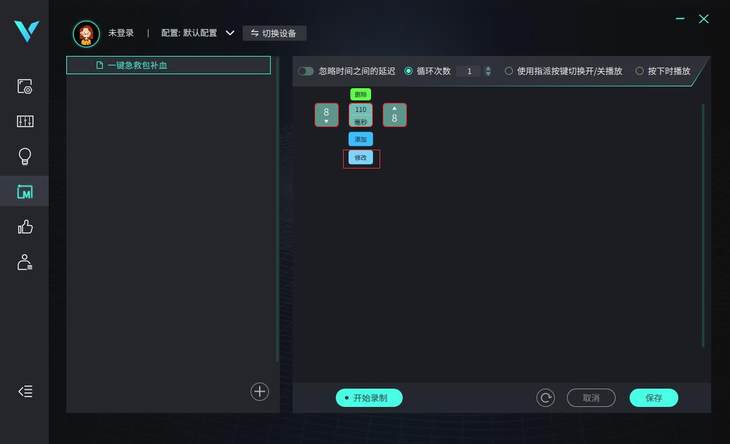Open the performance equalizer sidebar icon
The height and width of the screenshot is (444, 730).
[x=25, y=121]
